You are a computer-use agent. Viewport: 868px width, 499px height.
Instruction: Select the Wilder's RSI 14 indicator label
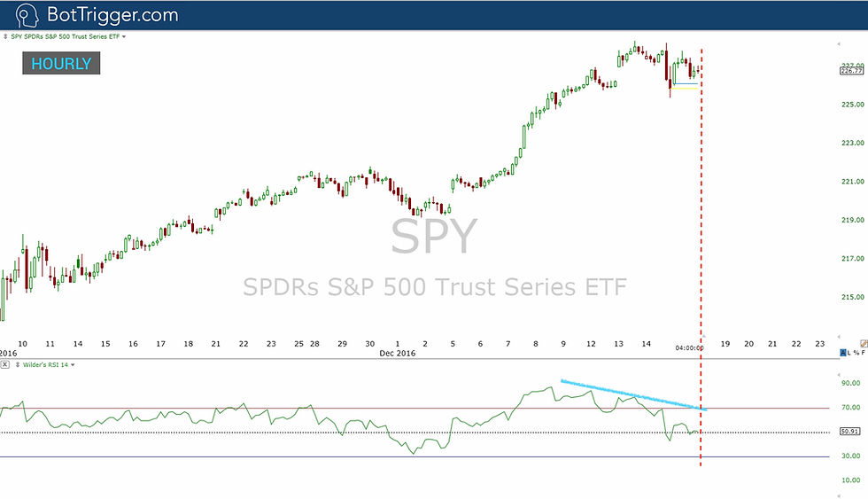(x=45, y=365)
